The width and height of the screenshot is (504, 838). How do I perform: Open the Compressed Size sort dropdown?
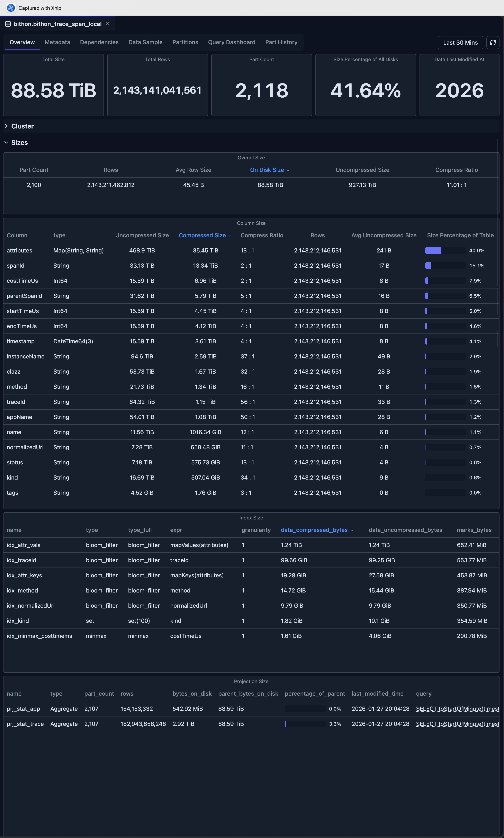[x=230, y=235]
